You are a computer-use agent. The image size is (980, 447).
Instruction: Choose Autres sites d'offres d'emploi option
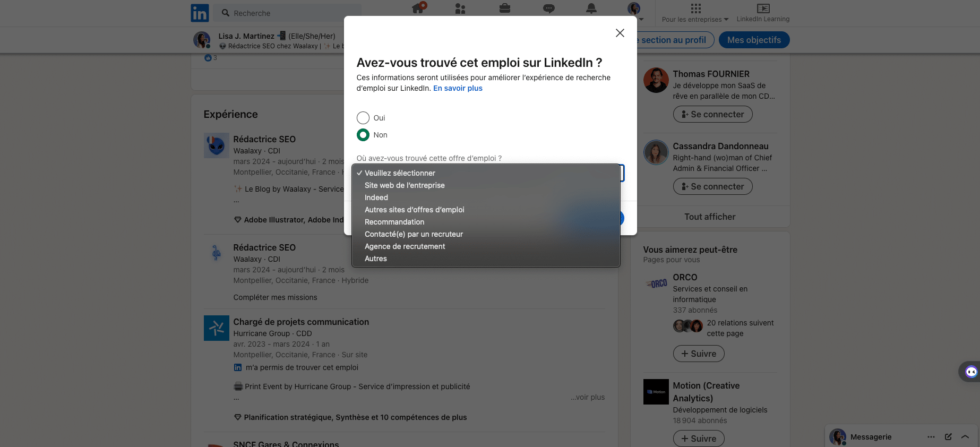(x=486, y=210)
